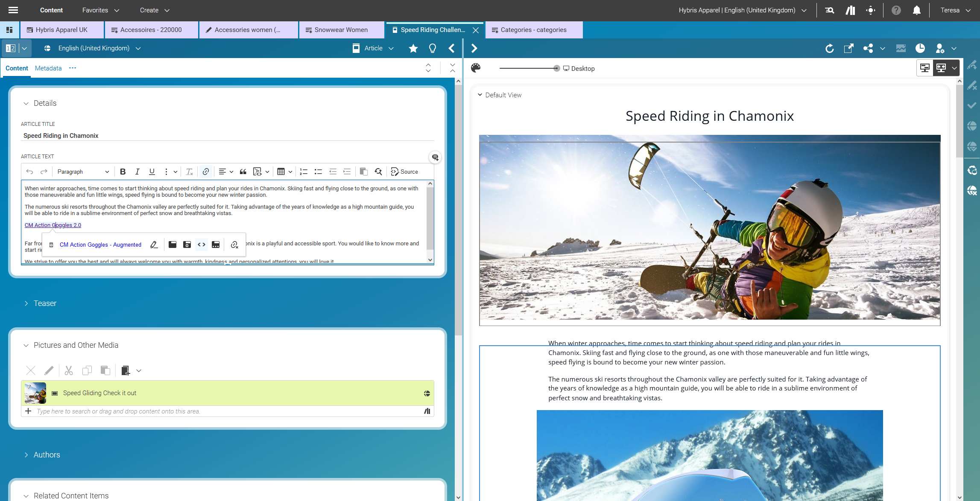Open the Snowwear Women tab

tap(341, 29)
